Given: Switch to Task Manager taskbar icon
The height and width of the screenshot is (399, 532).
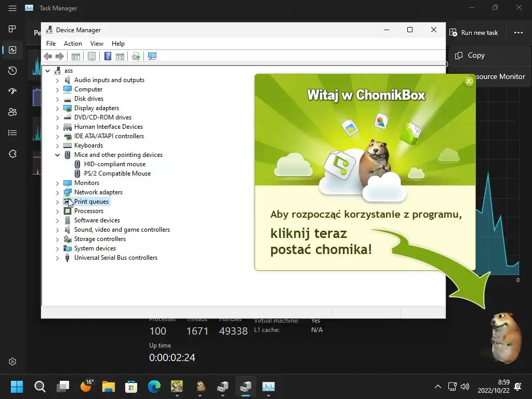Looking at the screenshot, I should [x=269, y=387].
